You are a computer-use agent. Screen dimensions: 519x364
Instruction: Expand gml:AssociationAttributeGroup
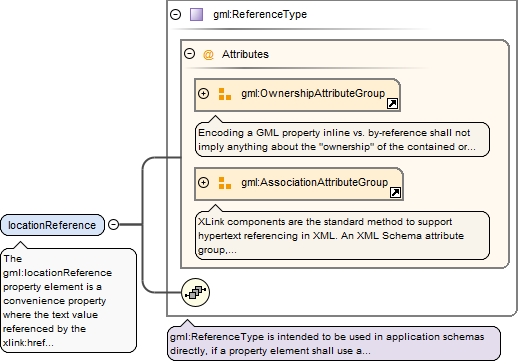(x=203, y=183)
